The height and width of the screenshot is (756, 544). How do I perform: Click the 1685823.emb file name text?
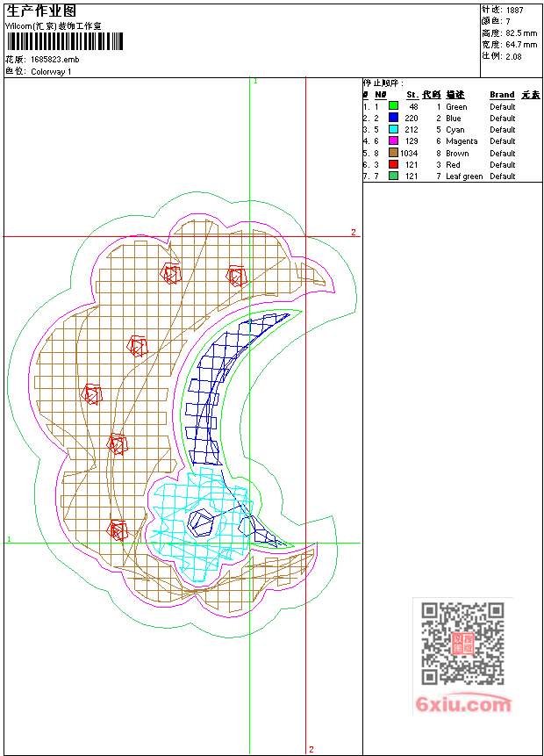pos(55,60)
